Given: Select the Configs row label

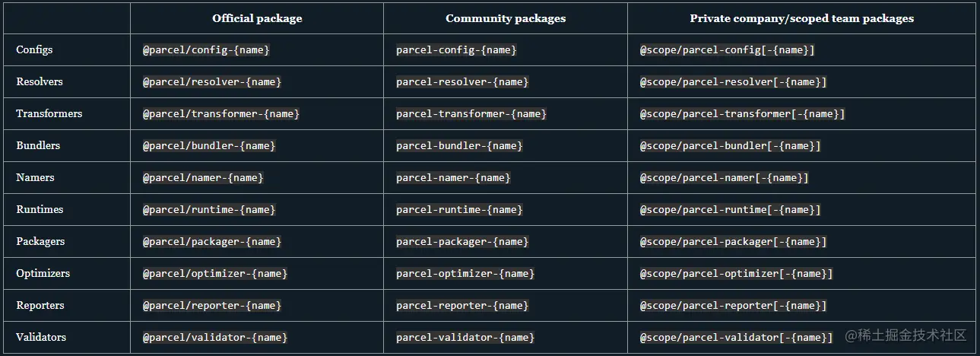Looking at the screenshot, I should [34, 49].
